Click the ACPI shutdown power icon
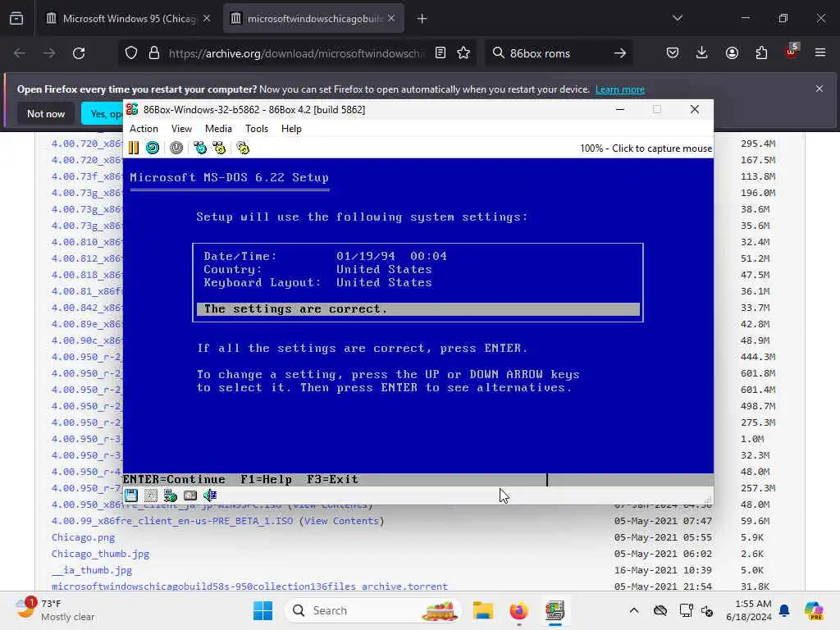Viewport: 840px width, 630px height. pyautogui.click(x=176, y=148)
